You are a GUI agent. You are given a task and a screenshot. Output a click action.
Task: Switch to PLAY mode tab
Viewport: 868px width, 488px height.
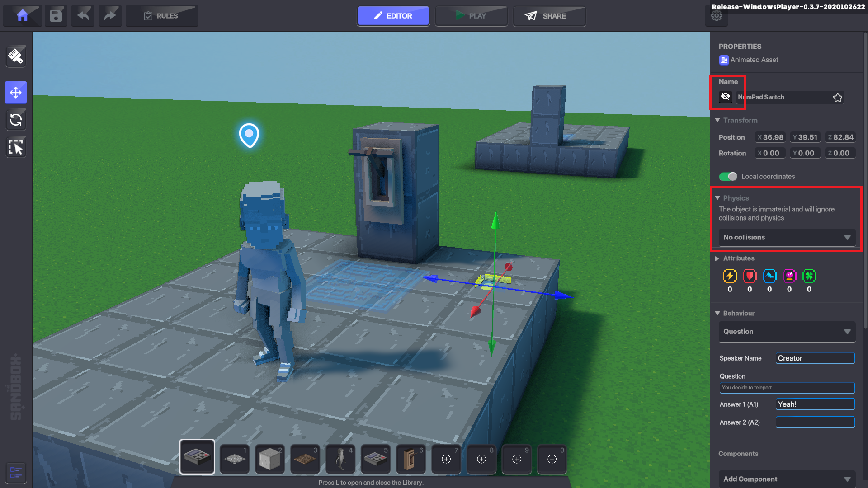pyautogui.click(x=471, y=16)
